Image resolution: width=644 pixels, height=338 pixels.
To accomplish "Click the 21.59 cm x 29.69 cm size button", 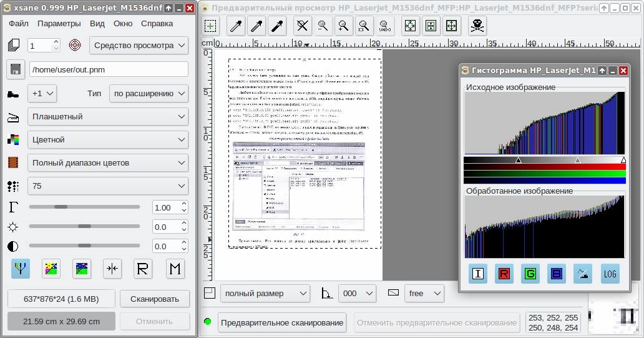I will pos(61,321).
